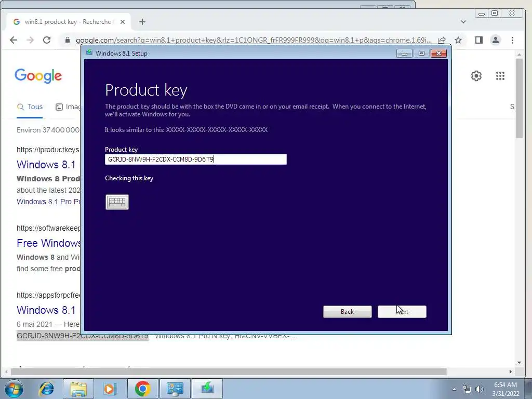This screenshot has height=399, width=532.
Task: Show hidden tray icons arrow
Action: [x=454, y=389]
